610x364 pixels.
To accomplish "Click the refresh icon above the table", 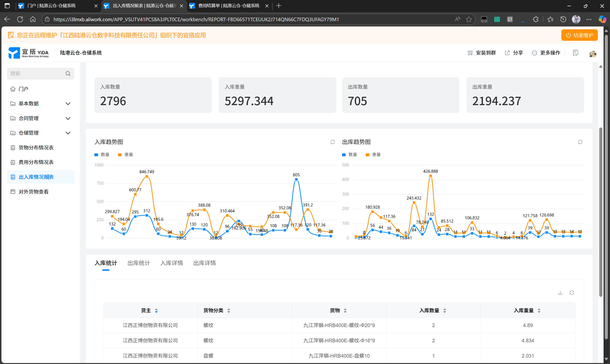I will tap(571, 293).
